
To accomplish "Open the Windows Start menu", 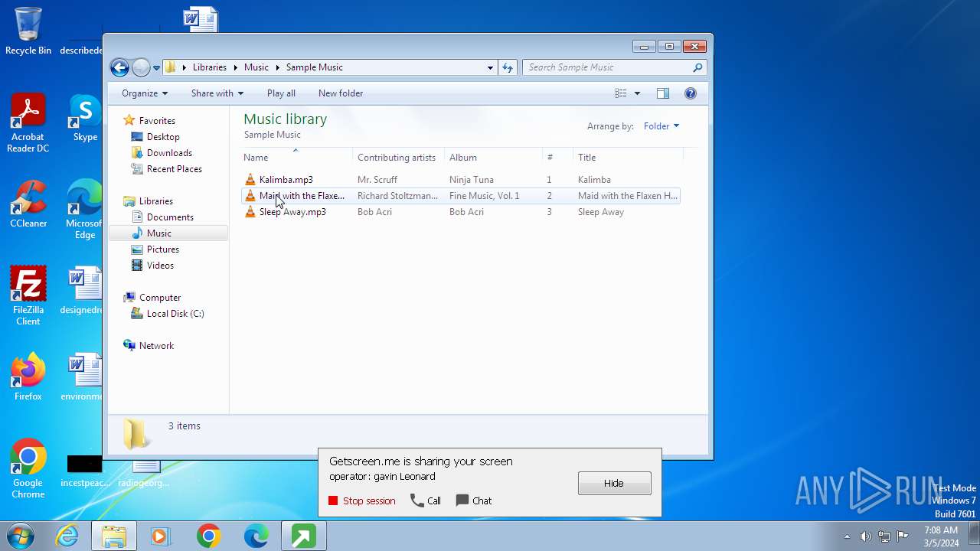I will (x=21, y=536).
